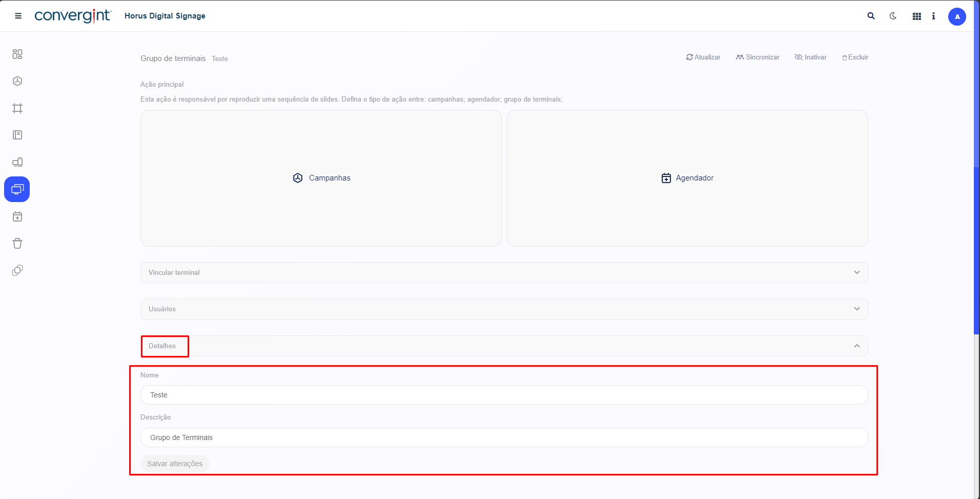Open the apps grid icon in the header
Image resolution: width=980 pixels, height=499 pixels.
tap(916, 16)
